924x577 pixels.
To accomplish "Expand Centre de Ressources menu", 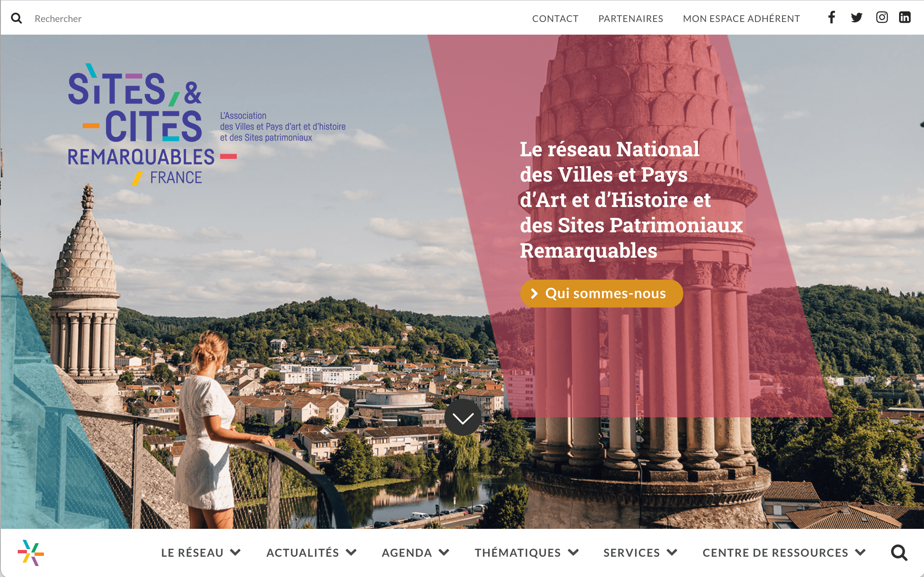I will pos(784,553).
